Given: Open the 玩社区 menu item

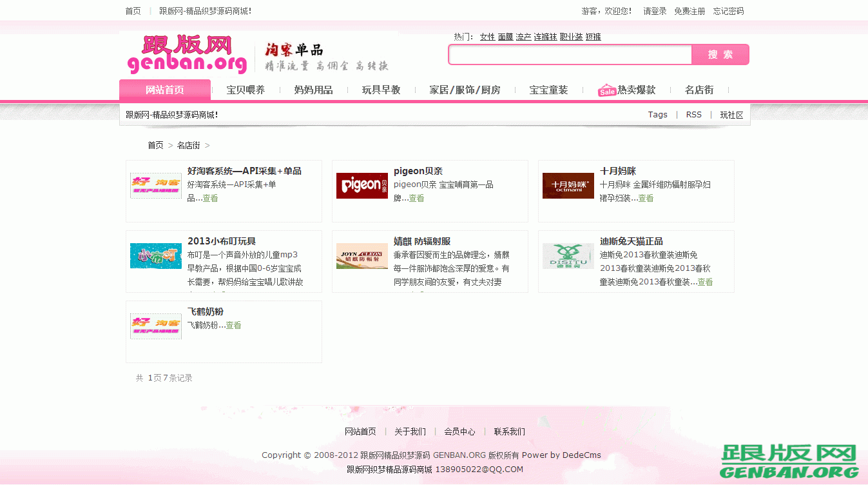Looking at the screenshot, I should [731, 114].
